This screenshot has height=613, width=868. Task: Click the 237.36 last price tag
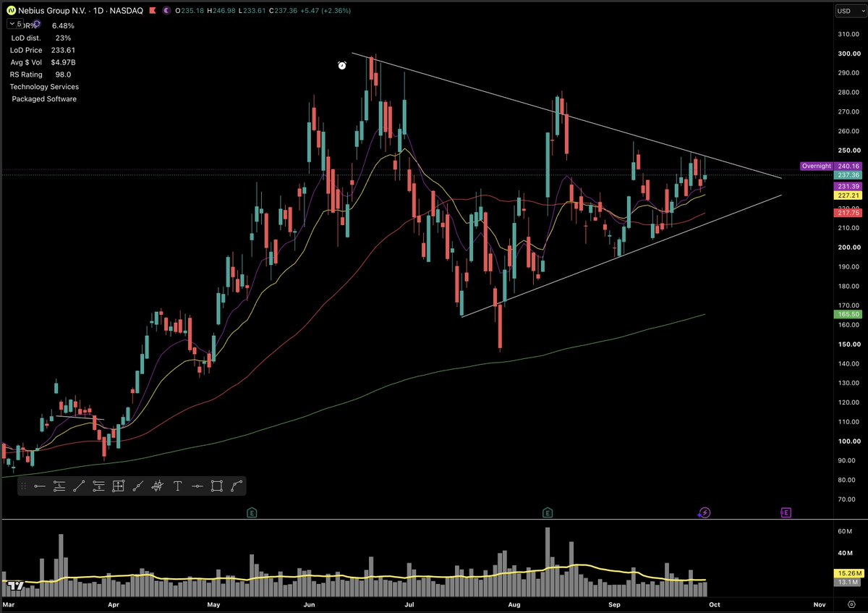[848, 175]
